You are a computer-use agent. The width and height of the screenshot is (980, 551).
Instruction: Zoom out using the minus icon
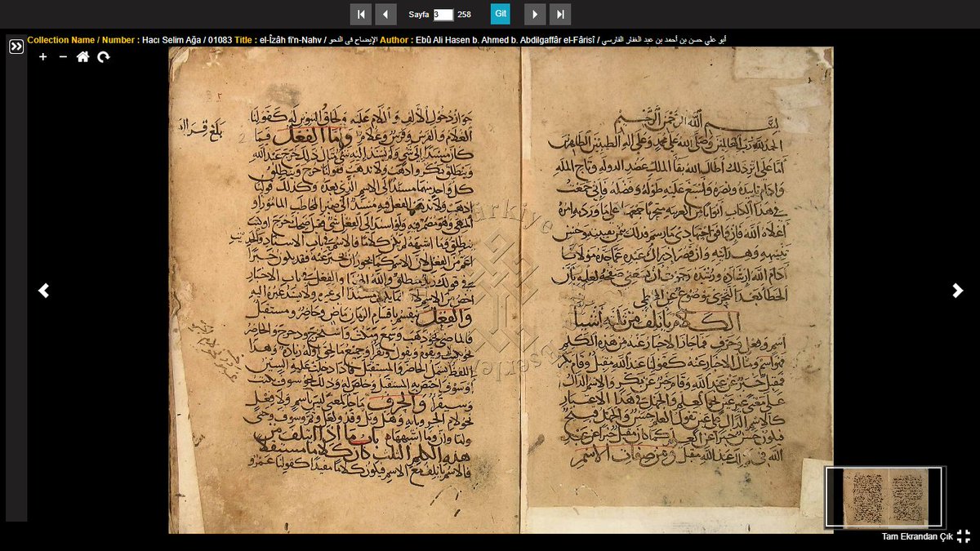point(63,57)
